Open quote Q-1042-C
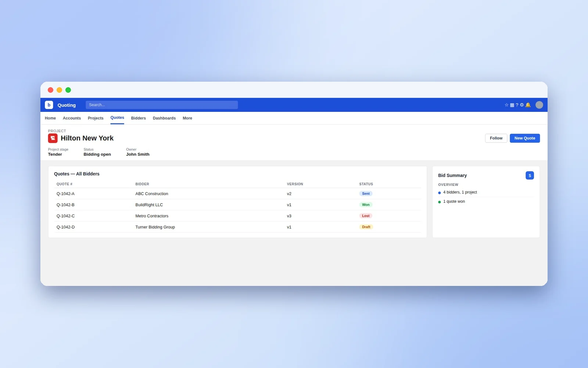Viewport: 588px width, 368px height. coord(65,216)
